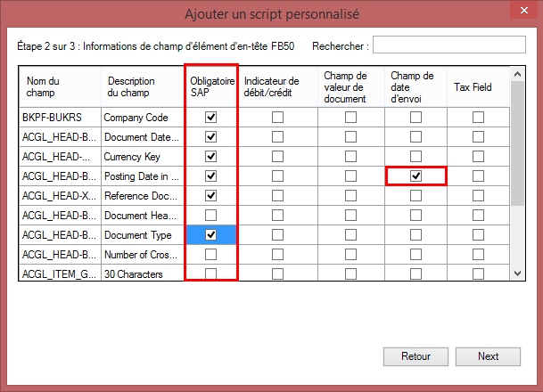The width and height of the screenshot is (543, 392).
Task: Check Tax Field for Document Hea... row
Action: (478, 216)
